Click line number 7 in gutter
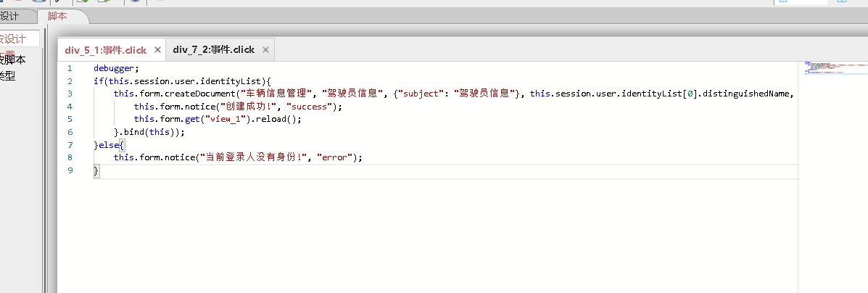This screenshot has width=868, height=293. click(x=70, y=144)
